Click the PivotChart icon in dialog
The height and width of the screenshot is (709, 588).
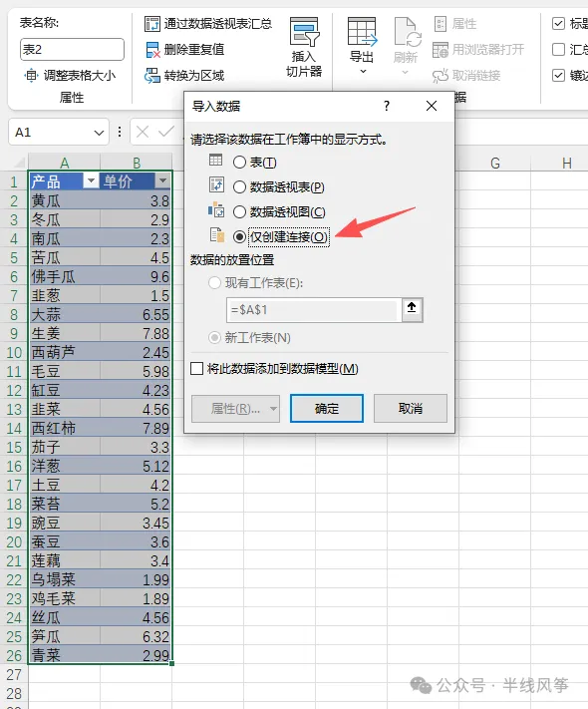(x=216, y=209)
